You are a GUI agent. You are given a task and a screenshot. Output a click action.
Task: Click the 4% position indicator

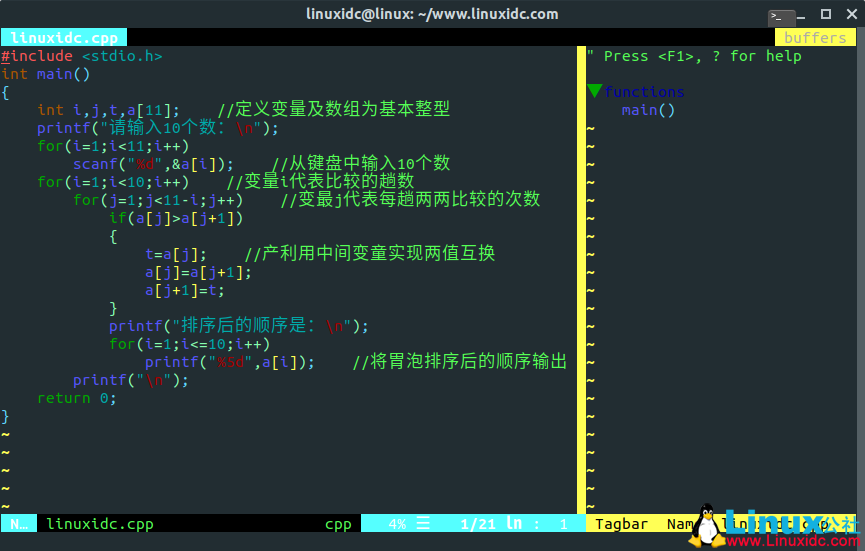pos(397,523)
